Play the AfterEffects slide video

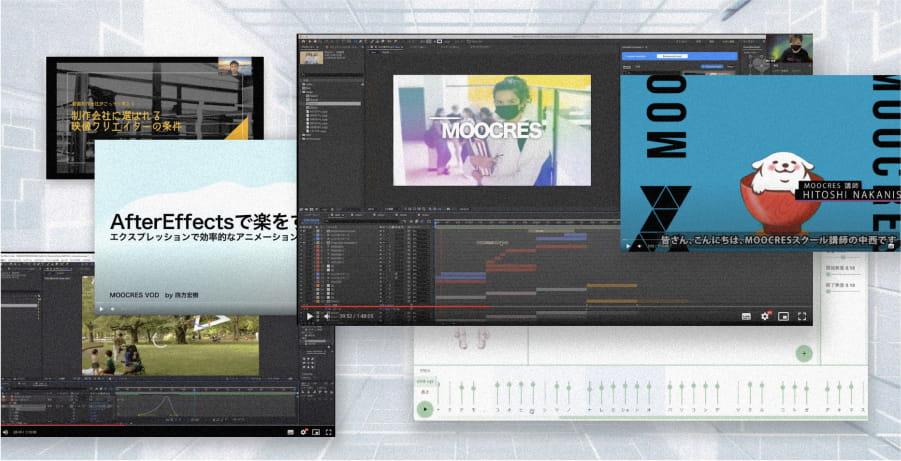pos(102,309)
